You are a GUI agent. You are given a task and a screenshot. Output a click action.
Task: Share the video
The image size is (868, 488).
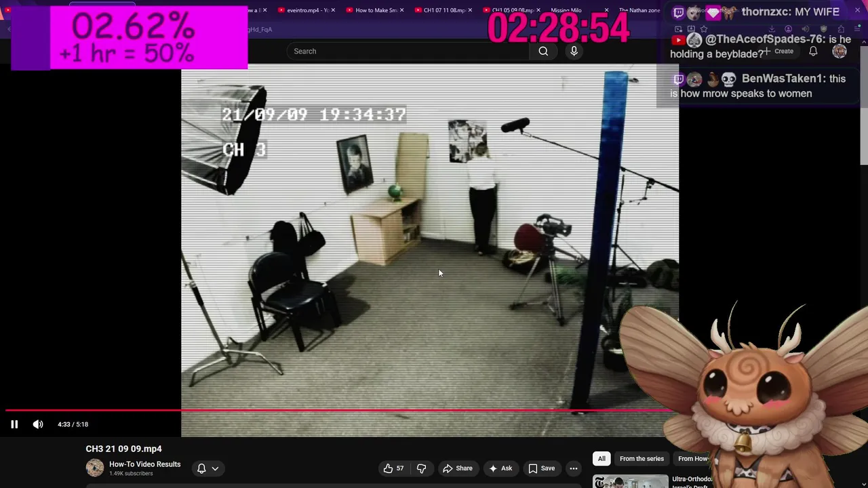point(458,468)
